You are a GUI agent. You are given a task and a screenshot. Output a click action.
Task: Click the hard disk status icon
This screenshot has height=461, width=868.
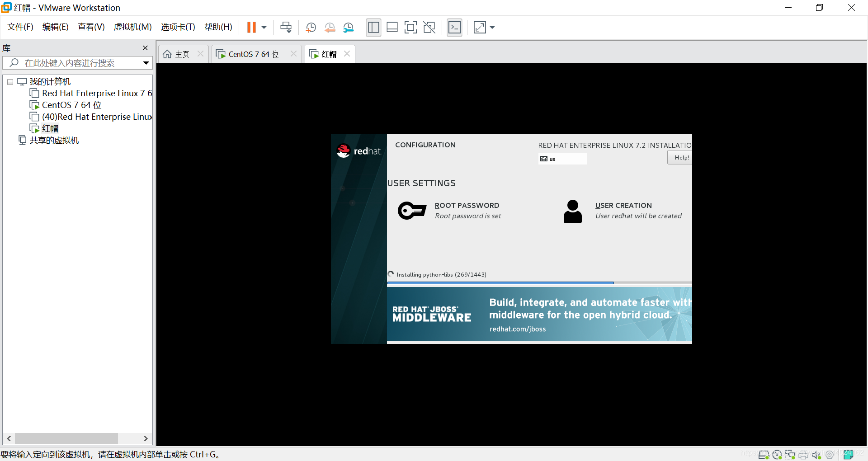764,455
